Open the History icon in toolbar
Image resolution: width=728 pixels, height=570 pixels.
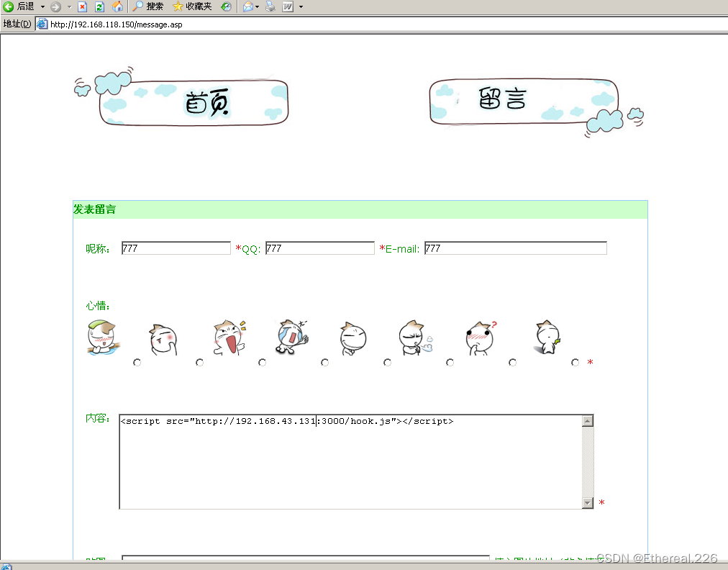226,6
